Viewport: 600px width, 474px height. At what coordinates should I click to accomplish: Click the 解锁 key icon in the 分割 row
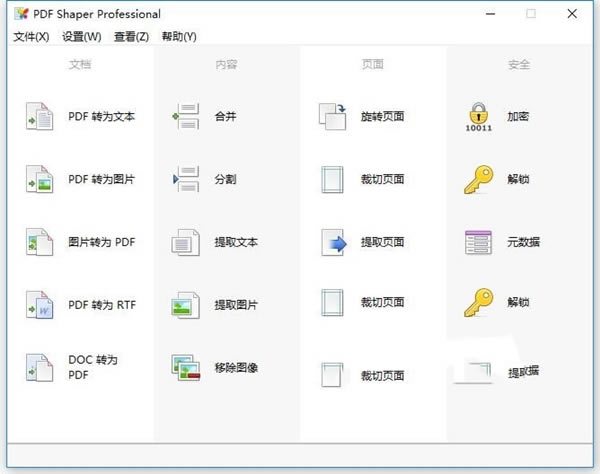478,179
